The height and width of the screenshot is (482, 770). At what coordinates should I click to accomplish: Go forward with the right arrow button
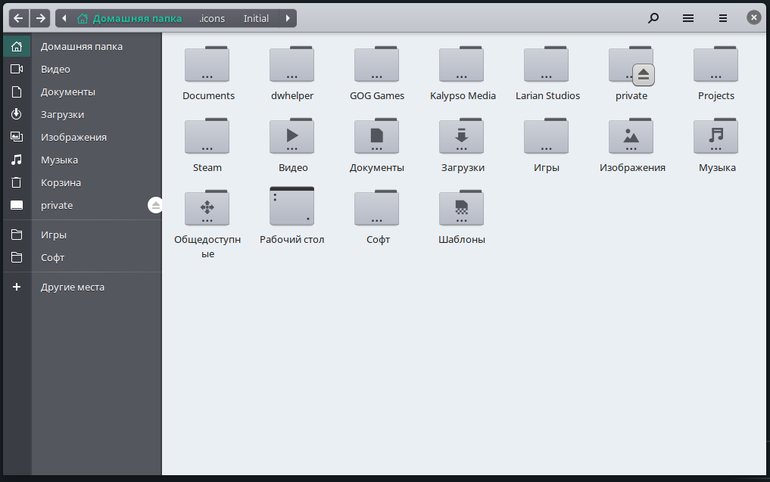(40, 18)
